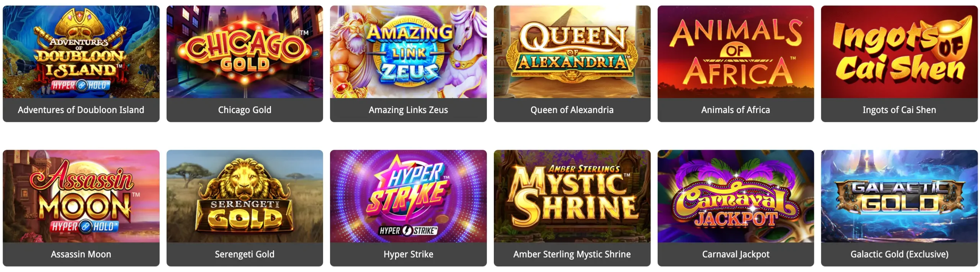This screenshot has width=980, height=272.
Task: Open the Amazing Link Zeus game image
Action: [408, 52]
